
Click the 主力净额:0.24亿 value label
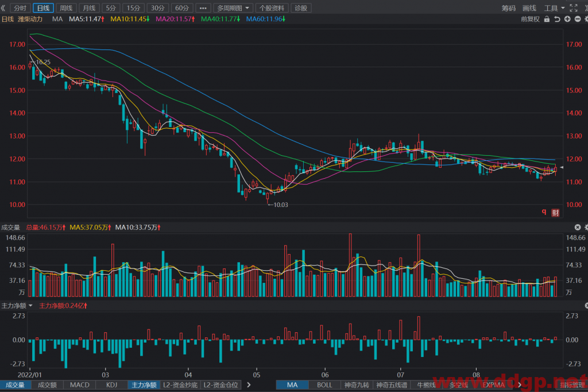coord(63,306)
